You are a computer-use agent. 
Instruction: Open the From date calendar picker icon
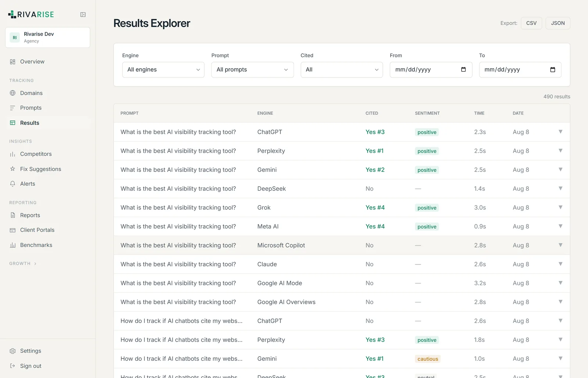(463, 69)
